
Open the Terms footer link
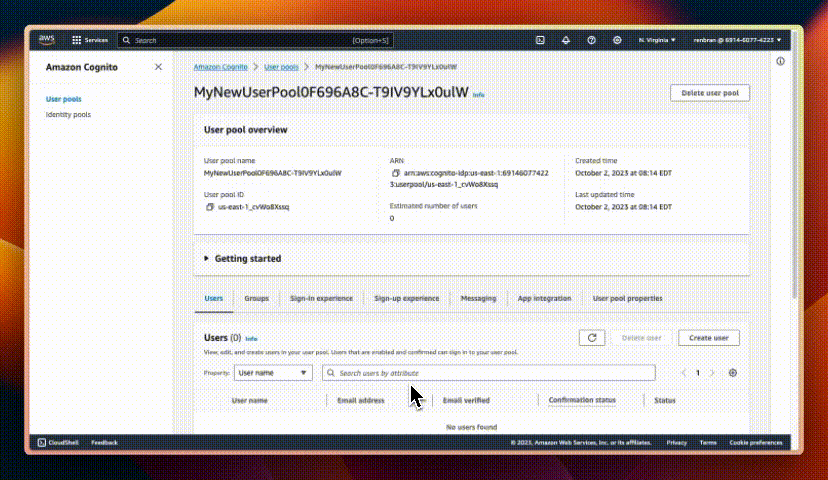pos(708,443)
